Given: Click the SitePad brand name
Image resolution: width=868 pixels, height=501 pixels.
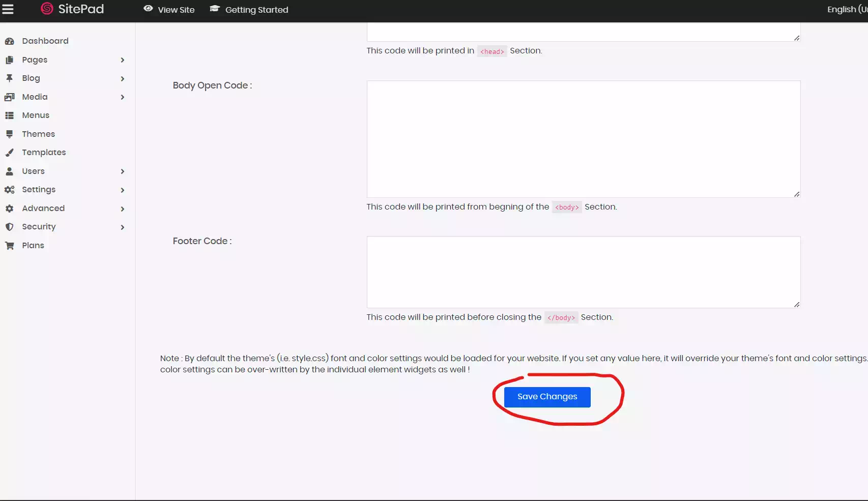Looking at the screenshot, I should [x=81, y=9].
